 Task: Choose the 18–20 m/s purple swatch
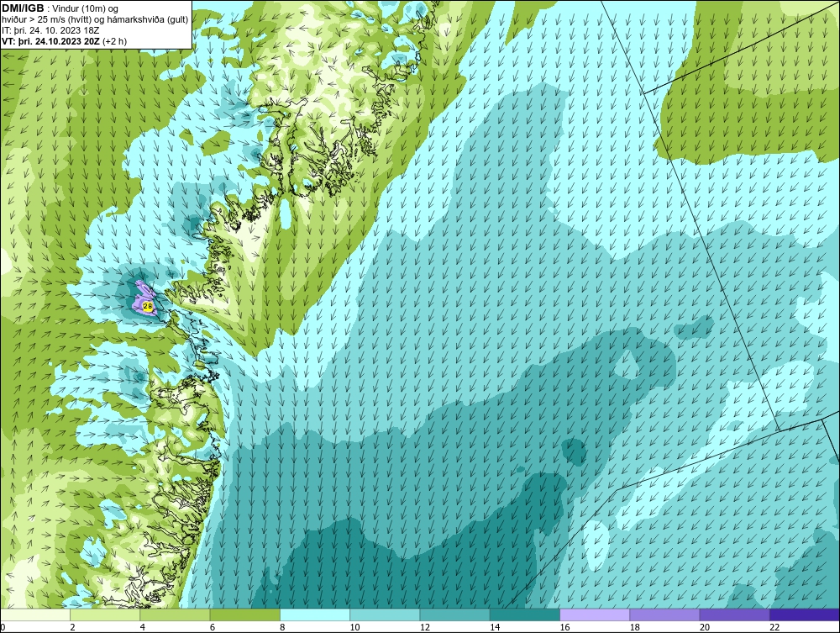point(664,615)
